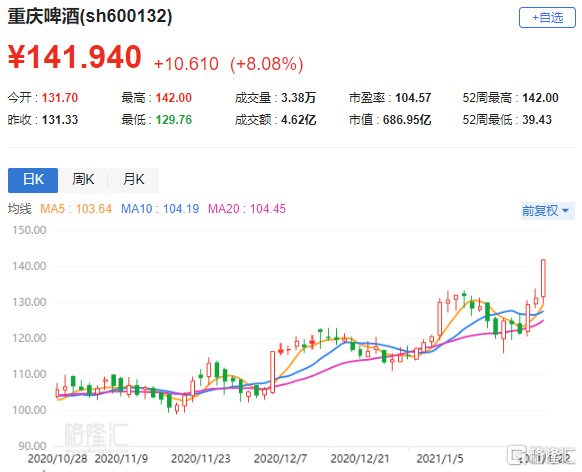Click the MA5 : 103.64 indicator label
Viewport: 582px width, 472px height.
coord(76,209)
